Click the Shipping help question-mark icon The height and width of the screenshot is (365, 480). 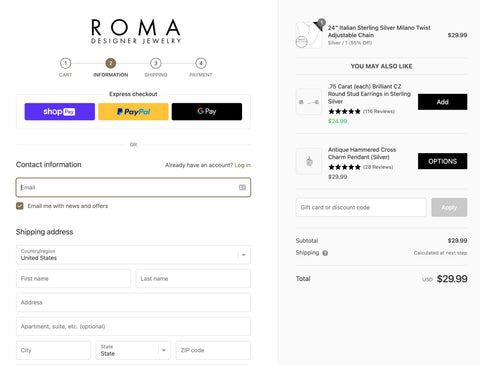pyautogui.click(x=325, y=253)
